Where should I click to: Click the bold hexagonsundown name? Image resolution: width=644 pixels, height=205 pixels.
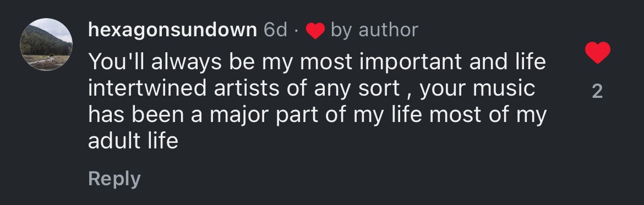pos(172,30)
